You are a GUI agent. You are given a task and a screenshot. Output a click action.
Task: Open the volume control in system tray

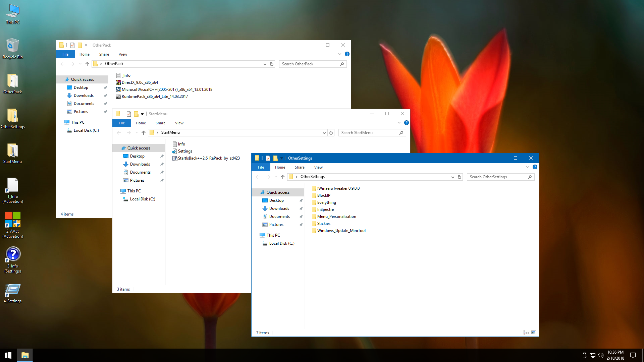[x=600, y=355]
